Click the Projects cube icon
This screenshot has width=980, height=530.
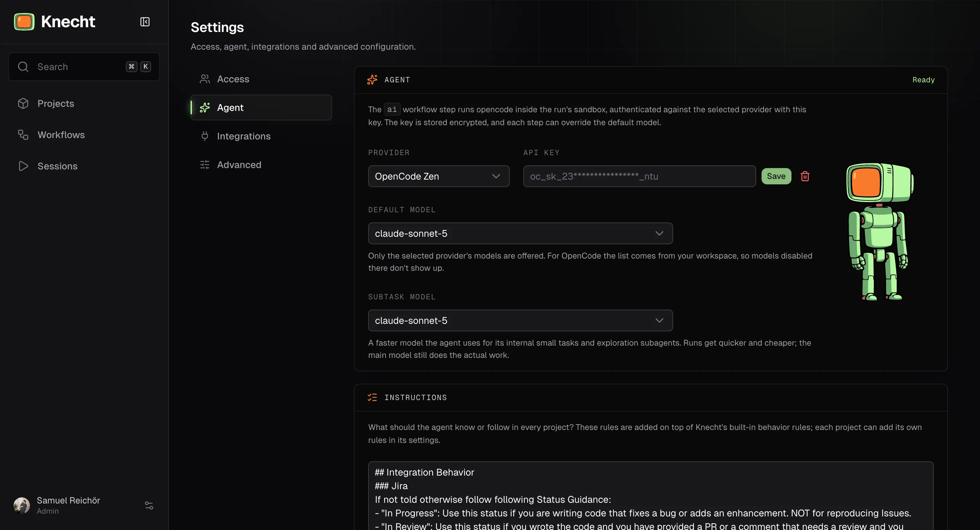(23, 103)
